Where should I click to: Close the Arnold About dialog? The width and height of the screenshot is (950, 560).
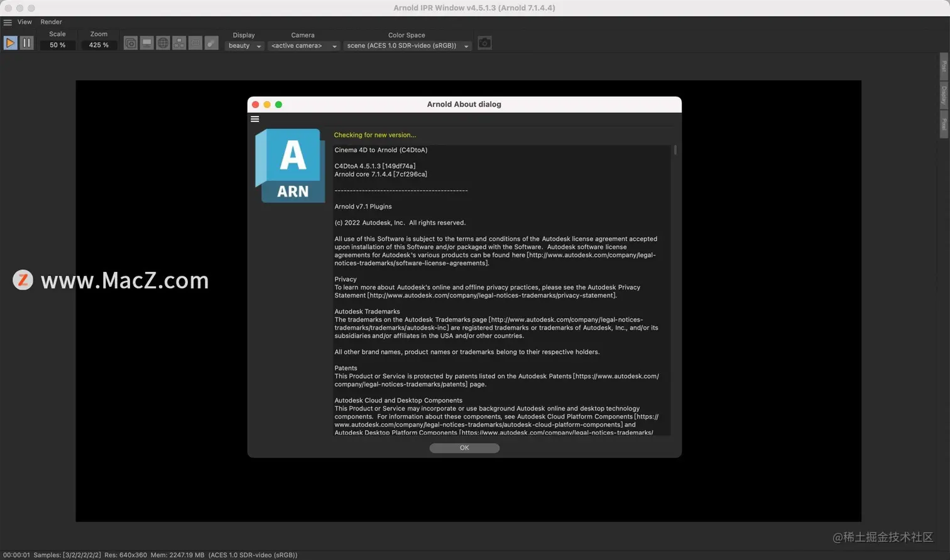coord(255,104)
